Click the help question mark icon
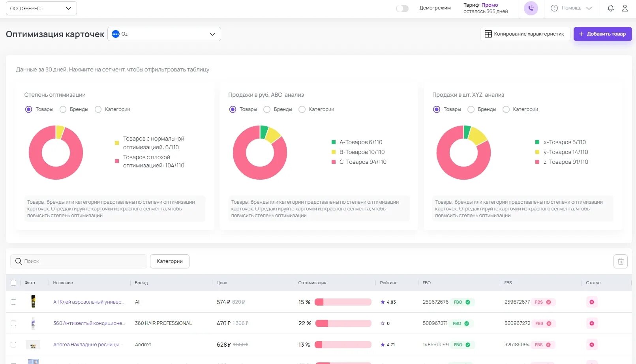636x364 pixels. click(554, 8)
